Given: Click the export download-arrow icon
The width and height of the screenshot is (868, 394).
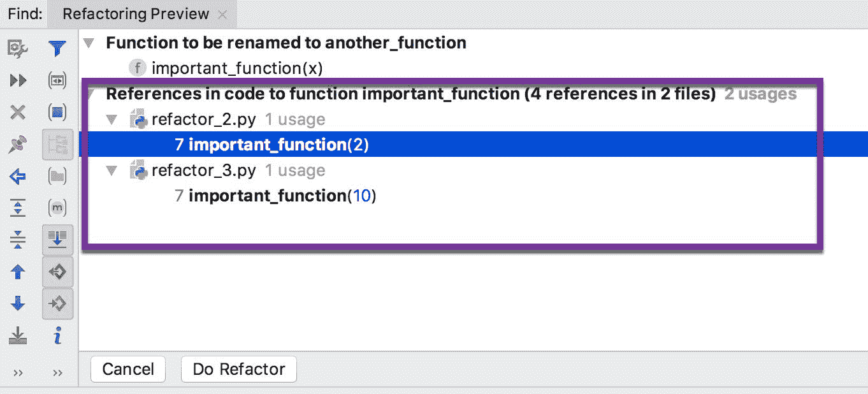Looking at the screenshot, I should click(18, 335).
